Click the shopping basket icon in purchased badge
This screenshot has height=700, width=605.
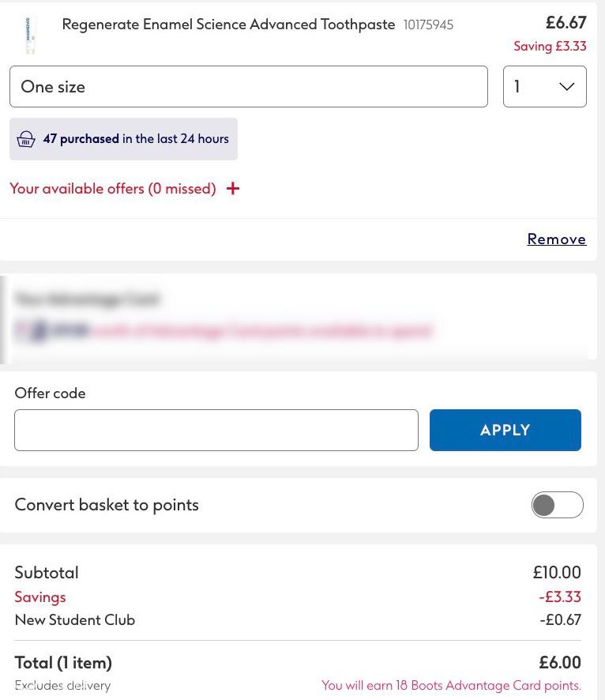click(x=26, y=139)
